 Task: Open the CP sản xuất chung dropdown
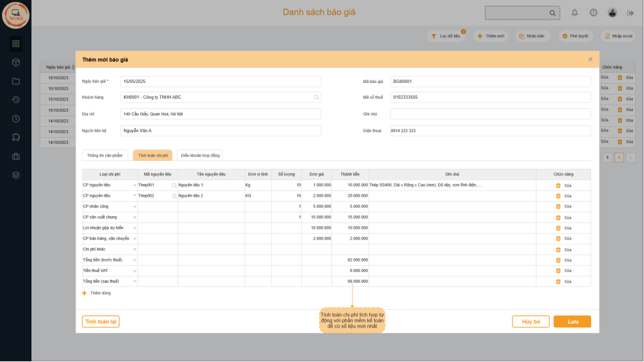(x=134, y=217)
